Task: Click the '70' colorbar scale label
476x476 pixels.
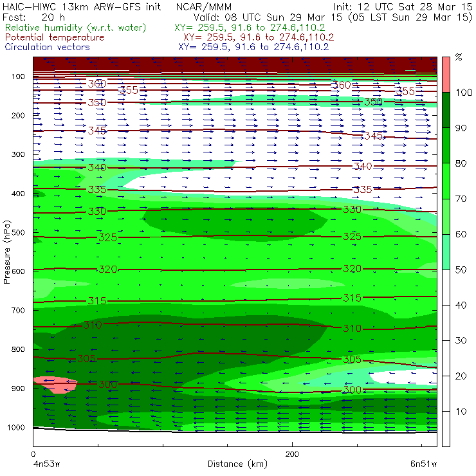Action: tap(461, 199)
